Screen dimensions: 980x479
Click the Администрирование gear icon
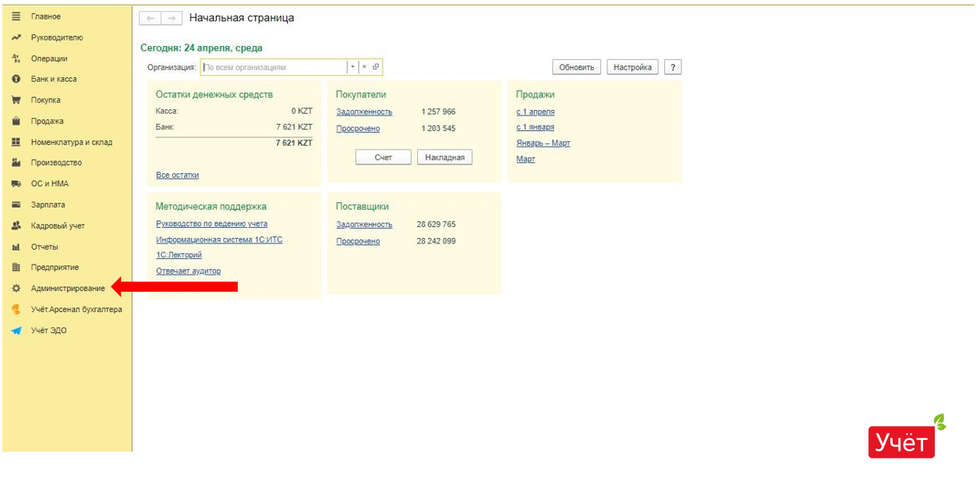[x=16, y=289]
